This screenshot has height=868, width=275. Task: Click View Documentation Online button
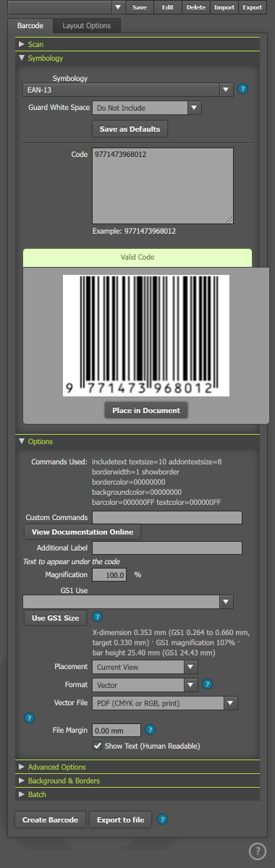[x=82, y=532]
